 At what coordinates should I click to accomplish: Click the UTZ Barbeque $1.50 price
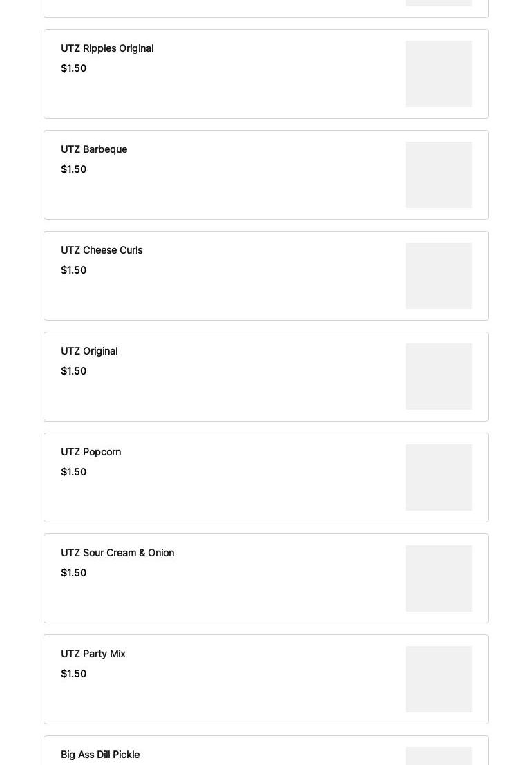click(x=73, y=169)
